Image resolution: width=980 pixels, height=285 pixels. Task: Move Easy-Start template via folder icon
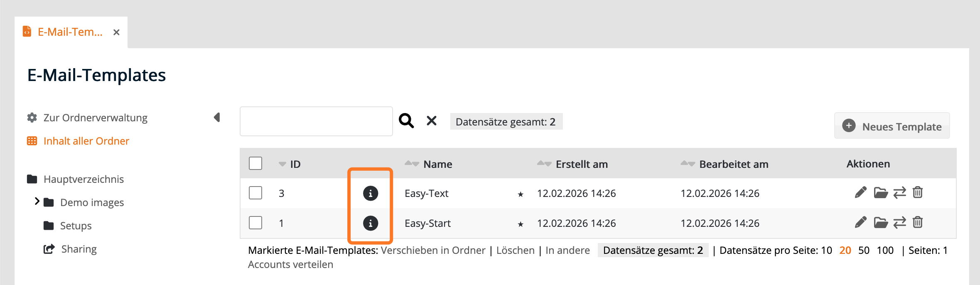pos(880,223)
